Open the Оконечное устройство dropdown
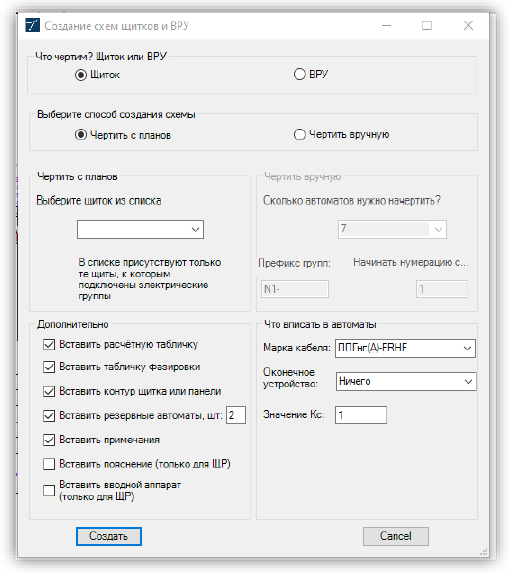Image resolution: width=509 pixels, height=573 pixels. (x=406, y=382)
